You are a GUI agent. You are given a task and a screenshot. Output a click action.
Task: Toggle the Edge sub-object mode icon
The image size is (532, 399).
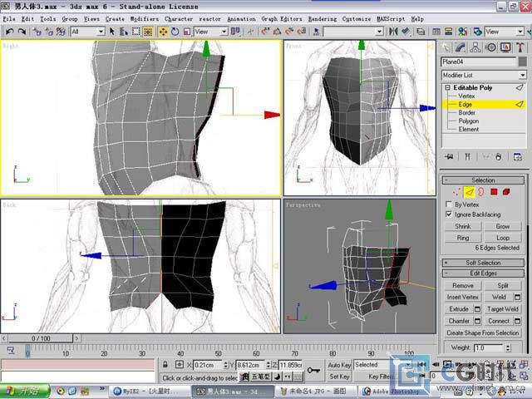pos(469,192)
